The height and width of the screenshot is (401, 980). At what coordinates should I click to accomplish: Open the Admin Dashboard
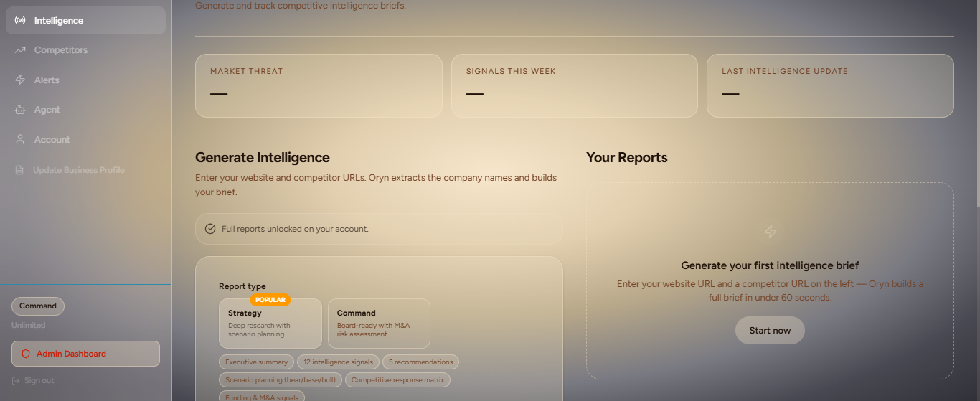click(x=85, y=354)
